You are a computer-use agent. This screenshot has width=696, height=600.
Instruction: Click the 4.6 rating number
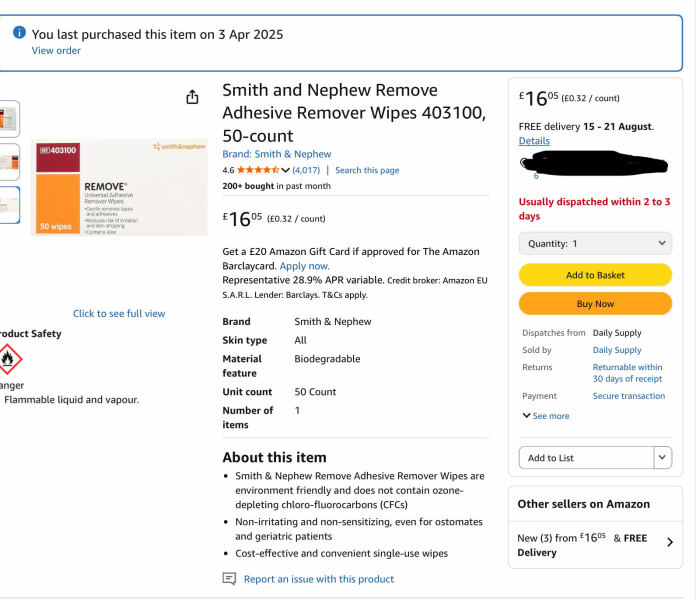[228, 170]
